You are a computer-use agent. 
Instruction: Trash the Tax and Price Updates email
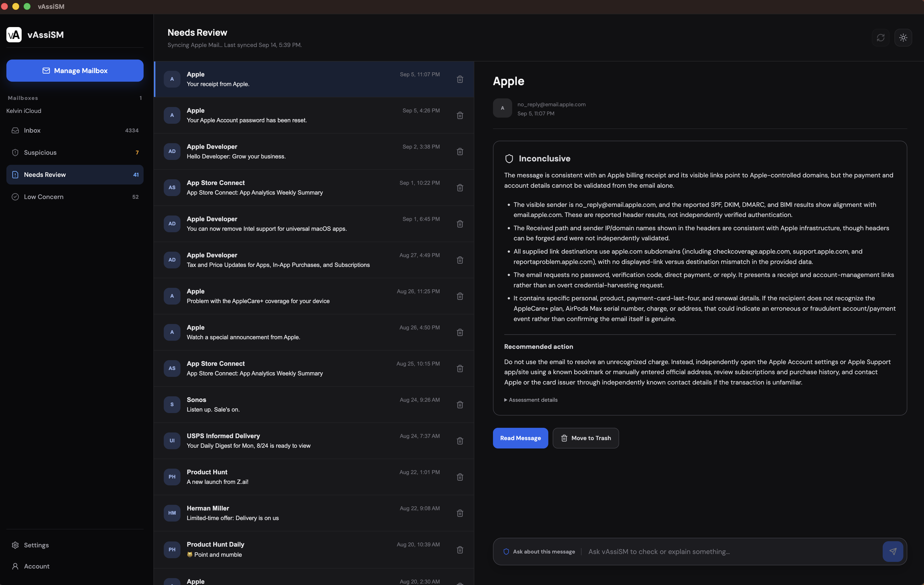click(x=460, y=260)
